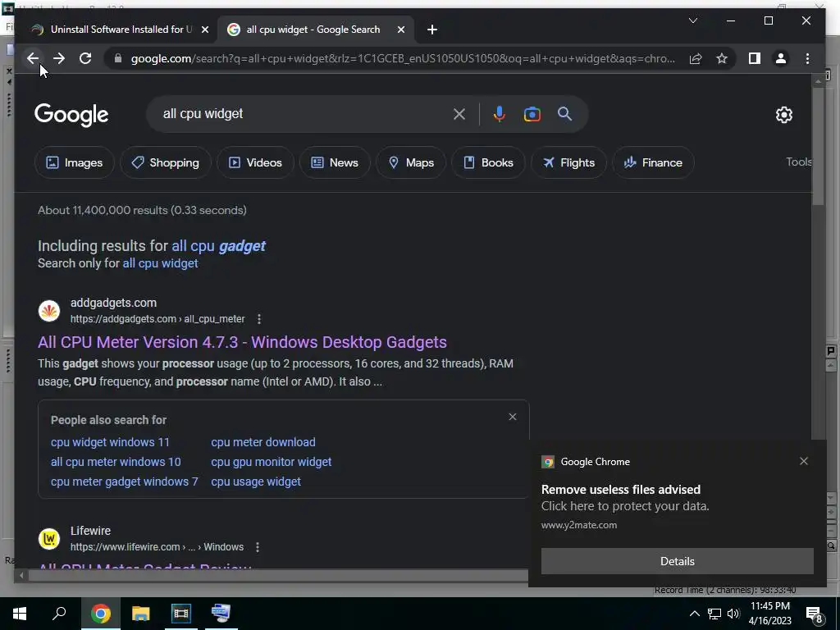The height and width of the screenshot is (630, 840).
Task: Click the Chrome icon in the taskbar
Action: [100, 614]
